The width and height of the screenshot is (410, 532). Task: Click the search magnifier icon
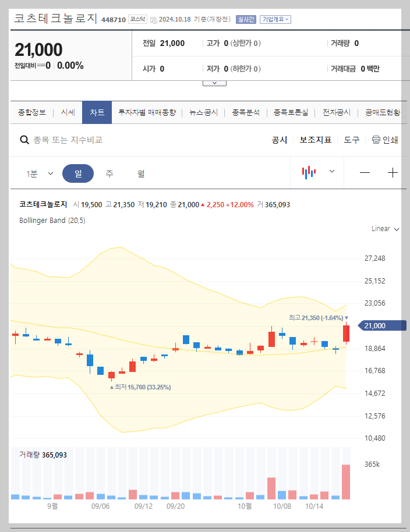24,140
